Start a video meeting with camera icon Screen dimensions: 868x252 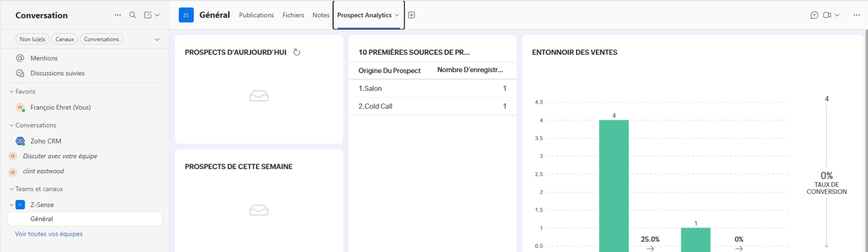coord(827,15)
